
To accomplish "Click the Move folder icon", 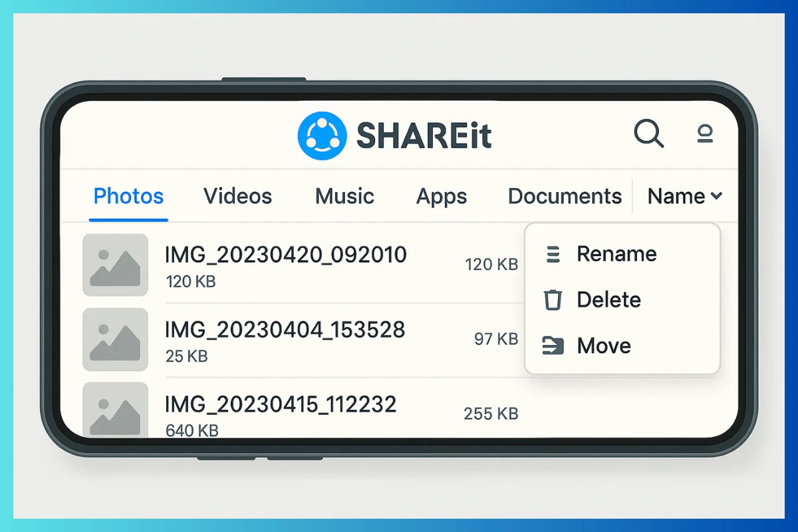I will (x=553, y=346).
